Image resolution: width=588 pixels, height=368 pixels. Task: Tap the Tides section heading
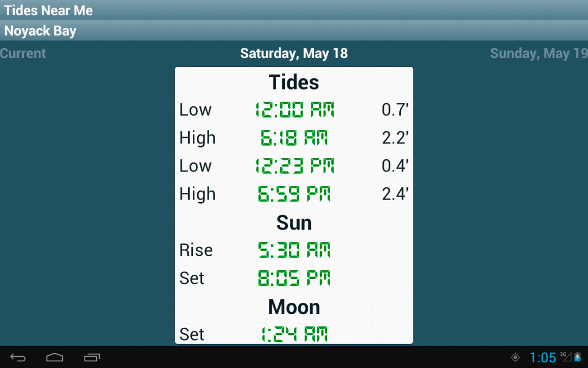[294, 82]
